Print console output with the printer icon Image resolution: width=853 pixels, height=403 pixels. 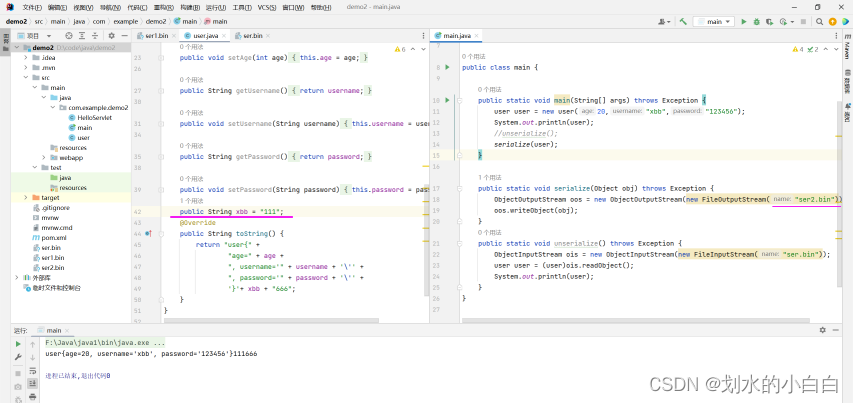click(x=33, y=397)
